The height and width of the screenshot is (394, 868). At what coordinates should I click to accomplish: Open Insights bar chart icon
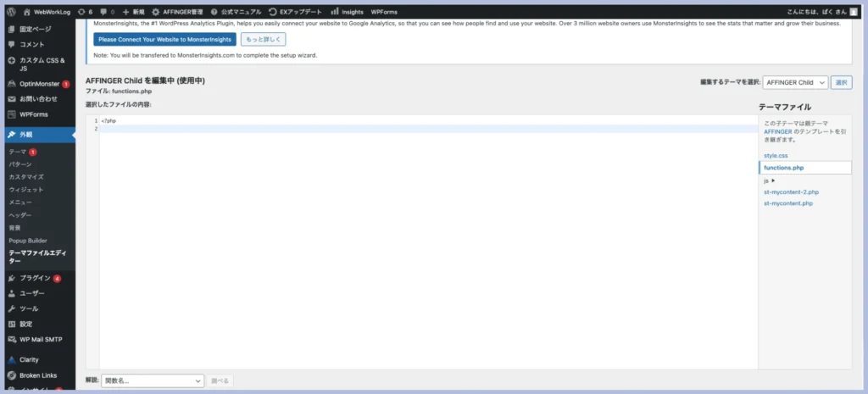pyautogui.click(x=334, y=12)
